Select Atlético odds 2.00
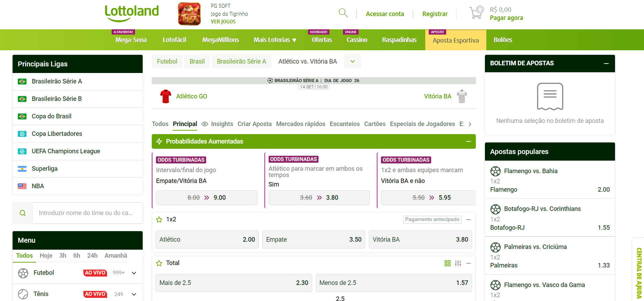The image size is (644, 301). pyautogui.click(x=207, y=240)
